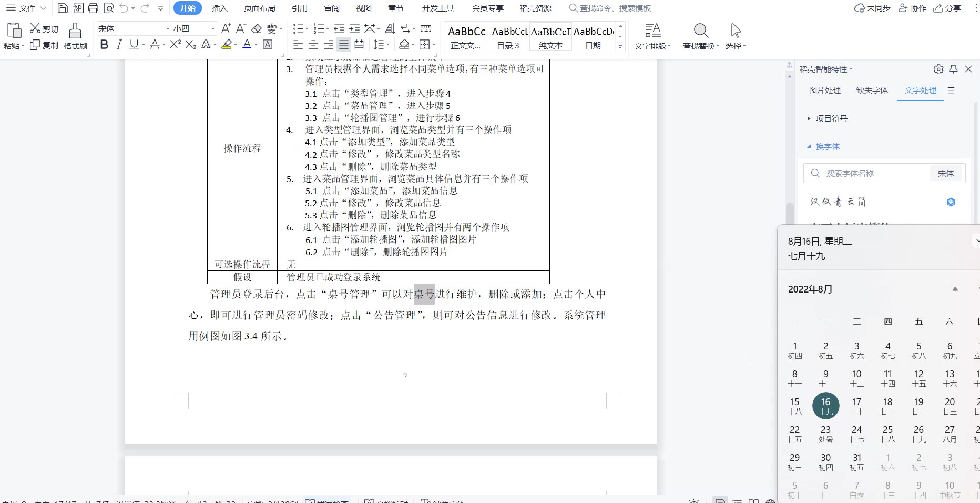Select August 17 in the calendar
Image resolution: width=980 pixels, height=503 pixels.
(x=857, y=406)
